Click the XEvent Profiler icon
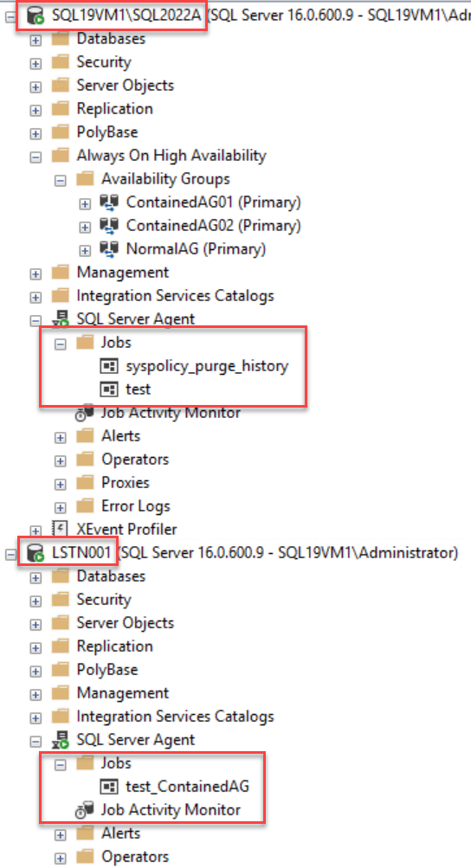 coord(60,529)
